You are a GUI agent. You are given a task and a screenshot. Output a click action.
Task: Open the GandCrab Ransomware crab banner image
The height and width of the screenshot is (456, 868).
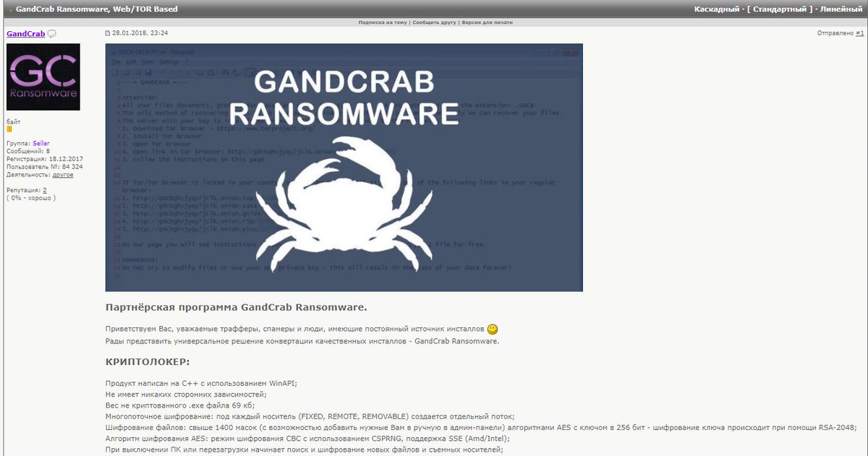point(344,167)
